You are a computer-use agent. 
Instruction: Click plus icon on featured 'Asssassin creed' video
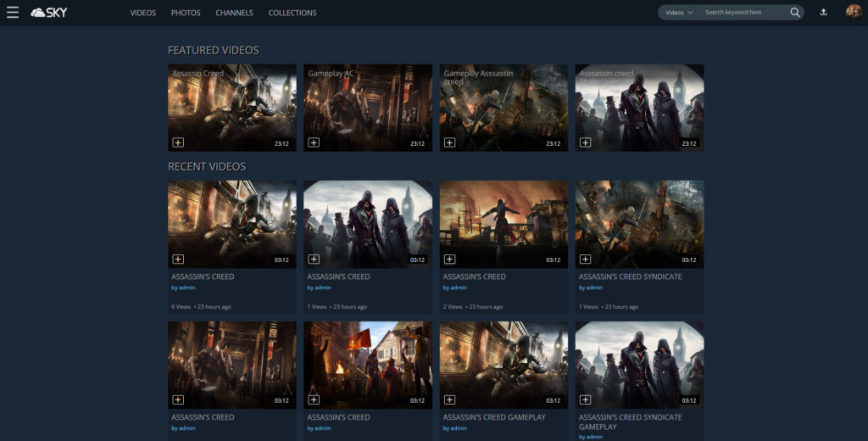click(x=585, y=143)
